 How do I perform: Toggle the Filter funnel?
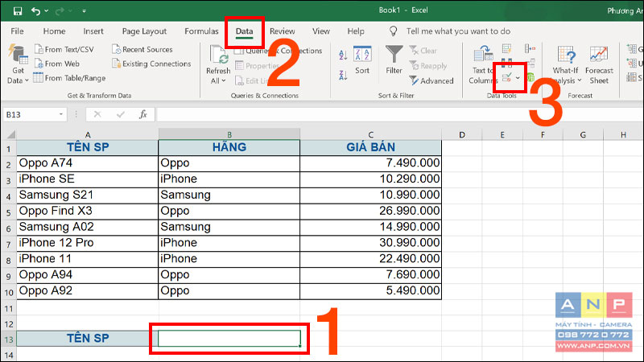click(x=394, y=60)
